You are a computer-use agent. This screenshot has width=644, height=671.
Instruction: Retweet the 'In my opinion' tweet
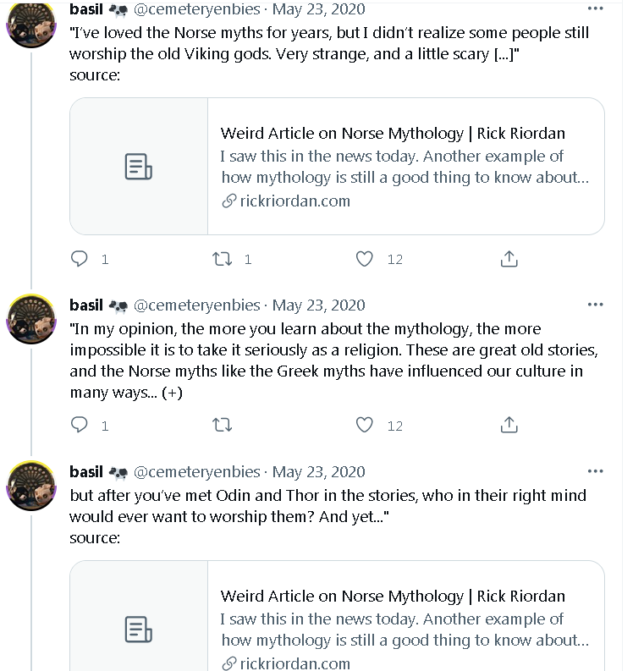pos(223,425)
